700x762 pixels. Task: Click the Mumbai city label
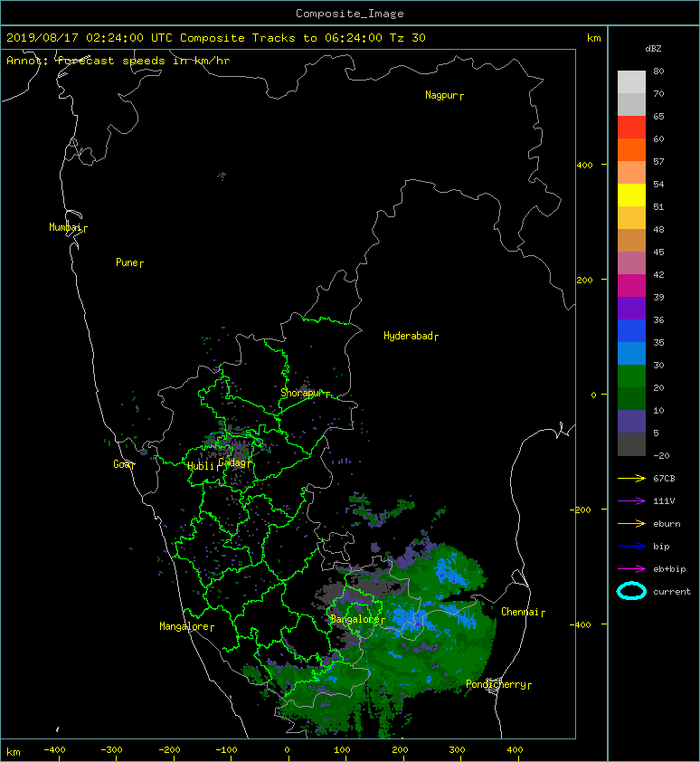point(68,227)
